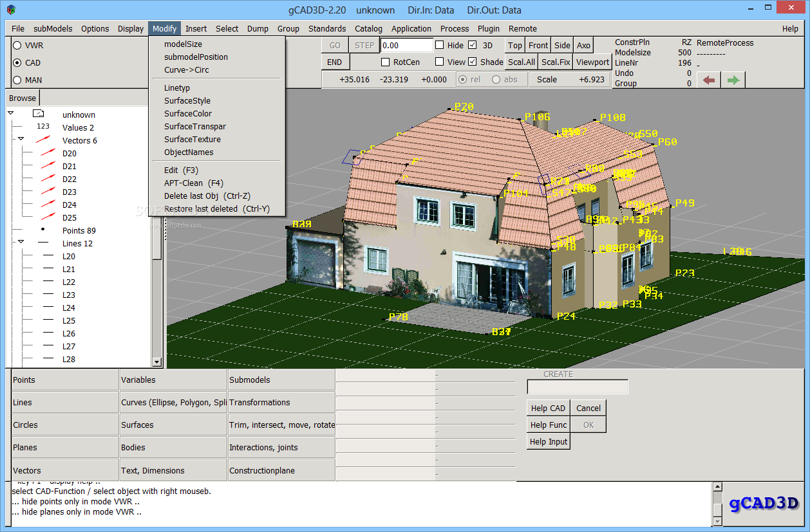Image resolution: width=810 pixels, height=532 pixels.
Task: Click the message log scroll down arrow
Action: pyautogui.click(x=717, y=520)
